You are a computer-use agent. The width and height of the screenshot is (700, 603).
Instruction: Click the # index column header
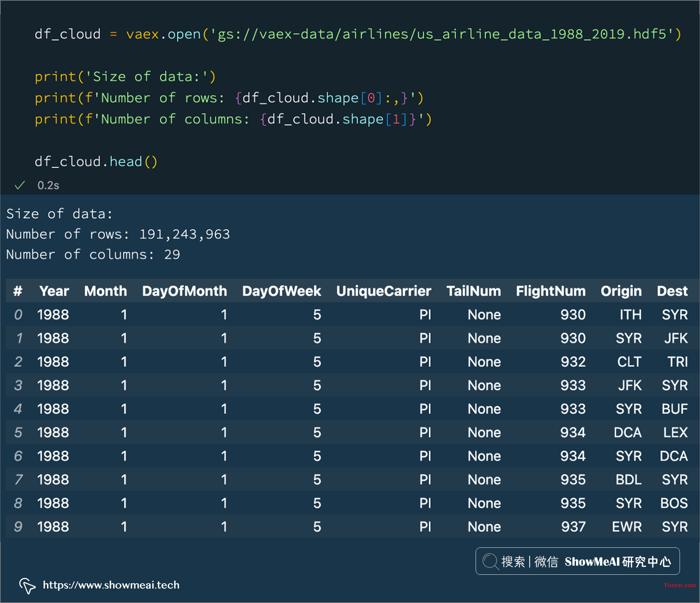(18, 291)
